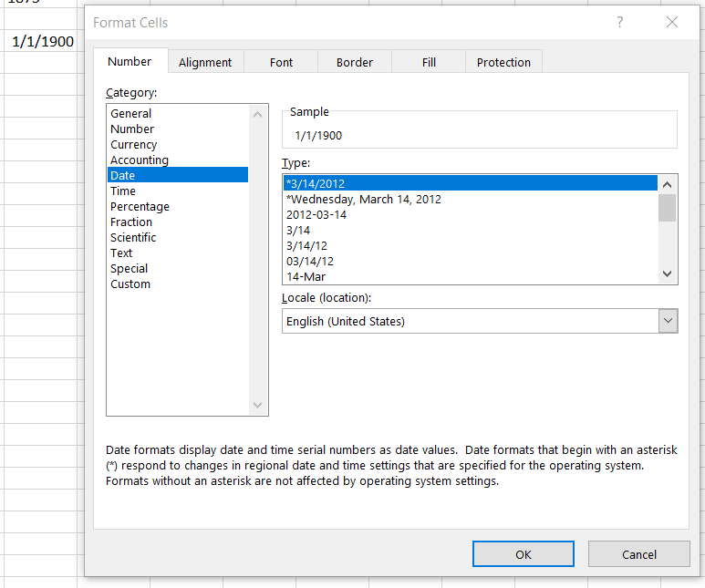The image size is (705, 588).
Task: Choose the 2012-03-14 date type
Action: point(471,215)
